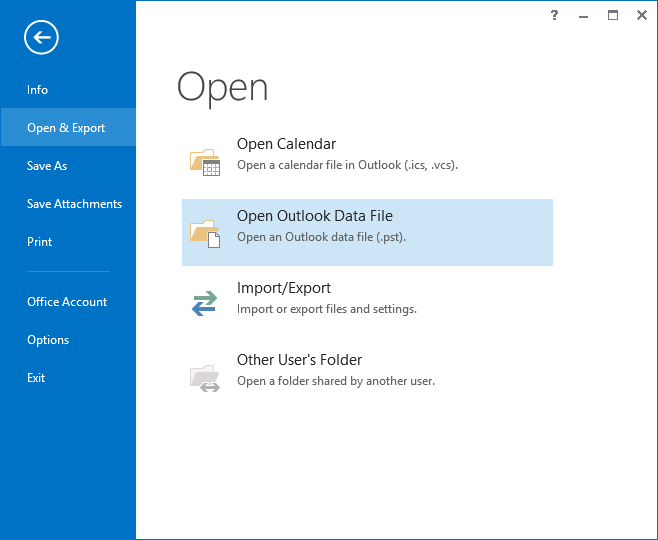658x540 pixels.
Task: Select the Open Outlook Data File label
Action: [x=314, y=216]
